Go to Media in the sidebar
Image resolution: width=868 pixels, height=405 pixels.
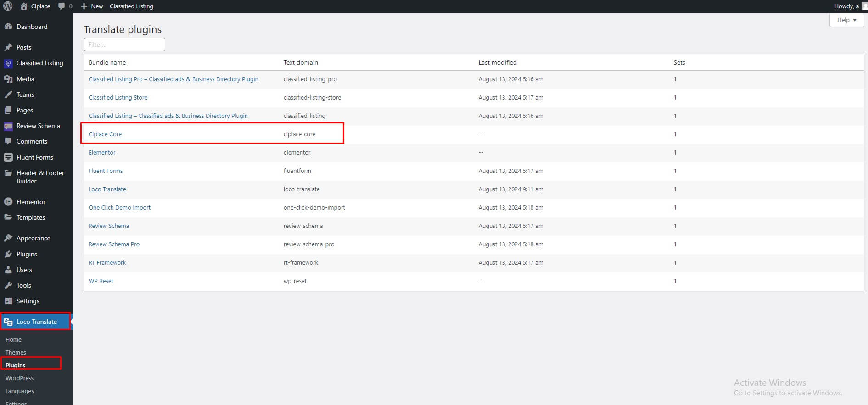25,79
